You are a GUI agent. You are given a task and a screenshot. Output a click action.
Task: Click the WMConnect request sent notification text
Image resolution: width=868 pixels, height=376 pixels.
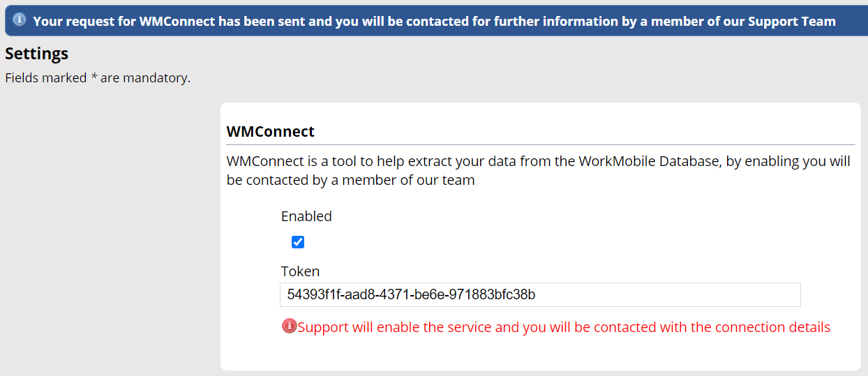pyautogui.click(x=433, y=21)
